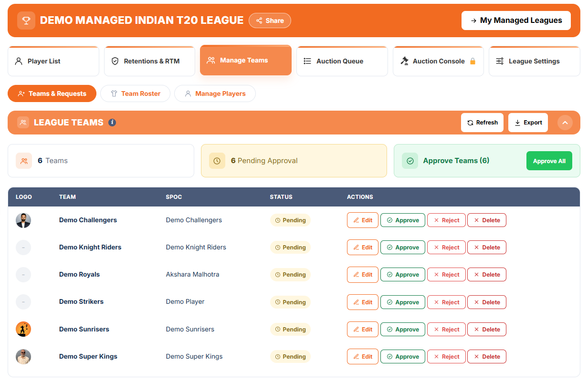588x382 pixels.
Task: Click the League Teams header group icon
Action: coord(23,123)
